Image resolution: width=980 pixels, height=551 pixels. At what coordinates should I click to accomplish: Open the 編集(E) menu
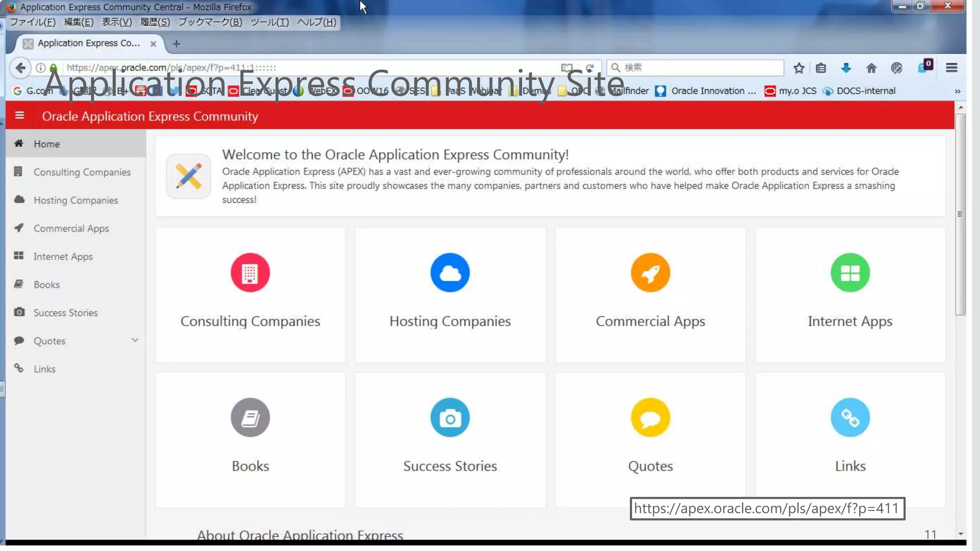click(79, 22)
